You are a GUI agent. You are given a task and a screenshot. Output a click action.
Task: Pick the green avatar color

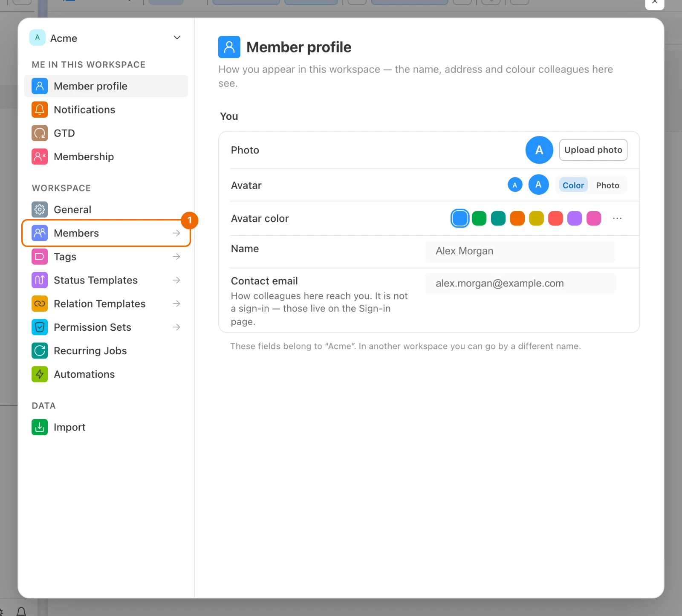[479, 218]
